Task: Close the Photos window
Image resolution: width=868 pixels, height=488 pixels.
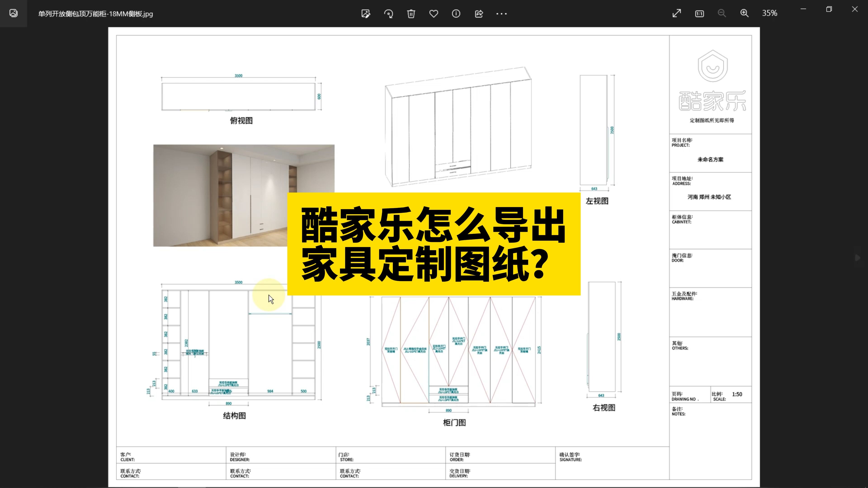Action: [x=855, y=9]
